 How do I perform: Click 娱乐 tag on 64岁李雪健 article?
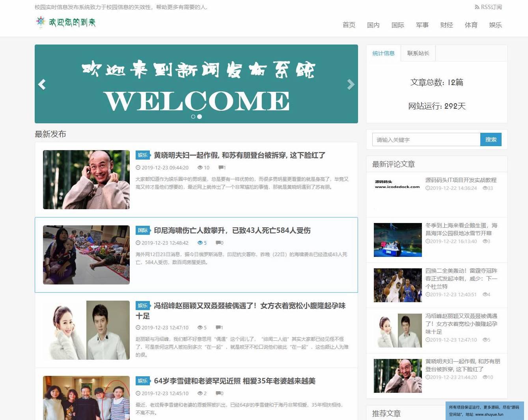pyautogui.click(x=143, y=381)
